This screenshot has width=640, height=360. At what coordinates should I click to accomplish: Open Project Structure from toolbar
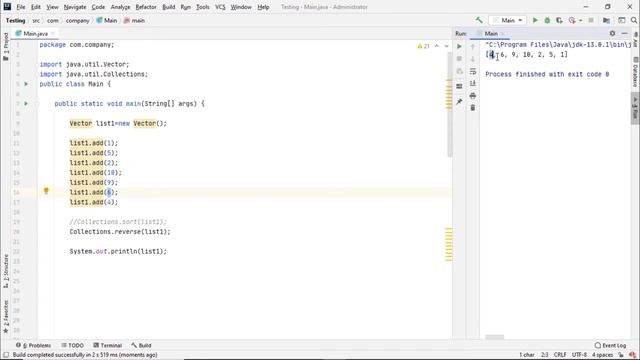pos(606,20)
